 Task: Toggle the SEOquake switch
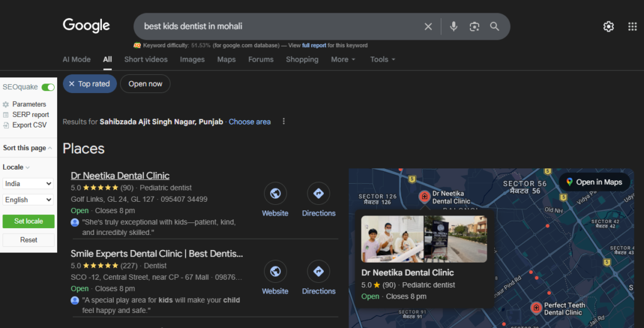pos(48,87)
